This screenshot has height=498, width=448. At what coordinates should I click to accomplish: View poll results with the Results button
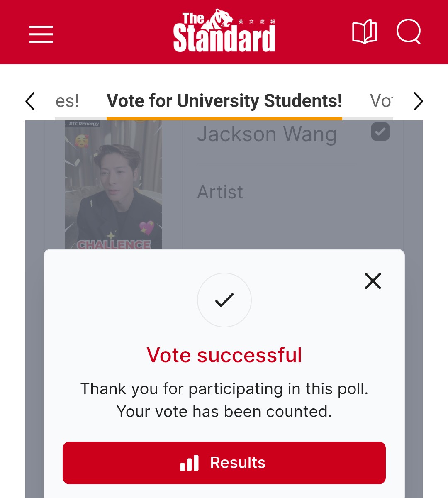tap(224, 463)
